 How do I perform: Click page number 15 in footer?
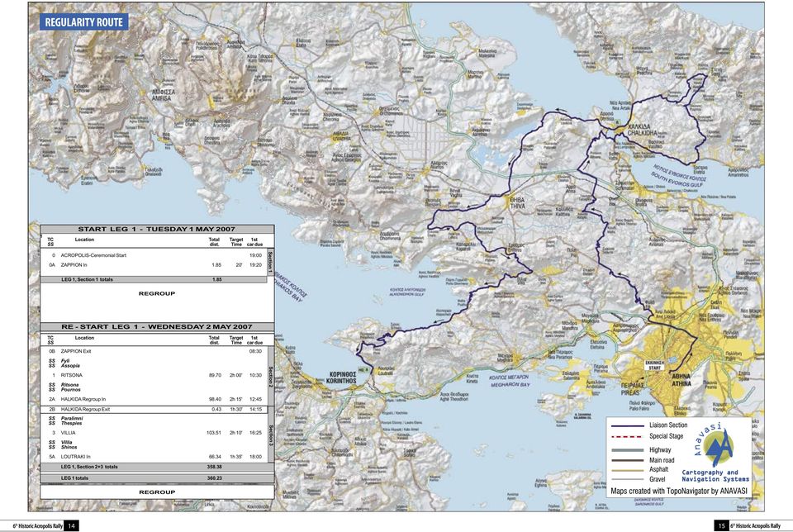(x=720, y=526)
